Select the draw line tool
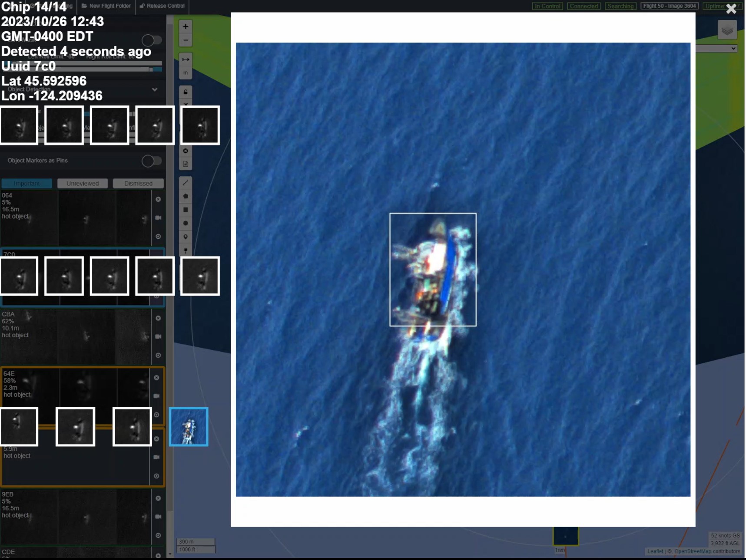 pos(186,183)
